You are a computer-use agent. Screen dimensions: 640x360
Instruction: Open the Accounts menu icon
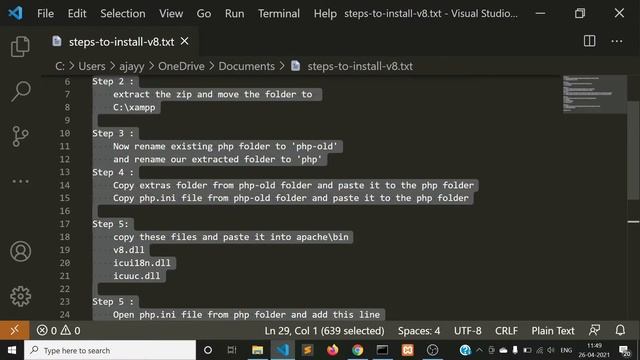point(20,251)
